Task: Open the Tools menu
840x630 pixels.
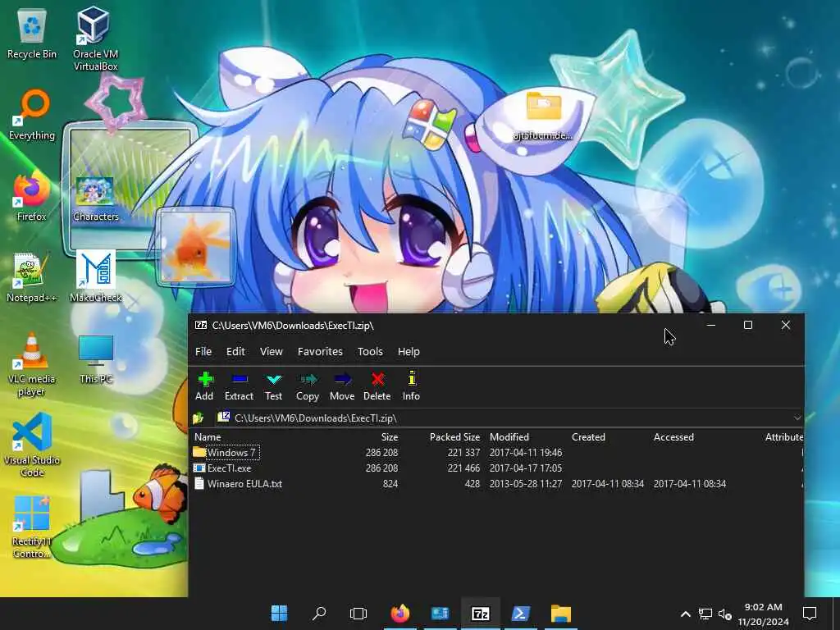Action: coord(370,351)
